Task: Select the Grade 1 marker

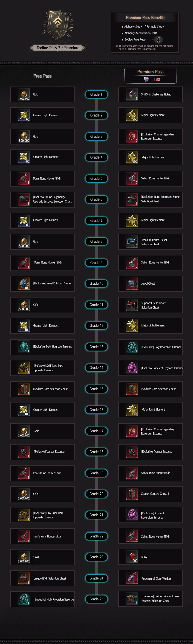Action: [x=96, y=94]
